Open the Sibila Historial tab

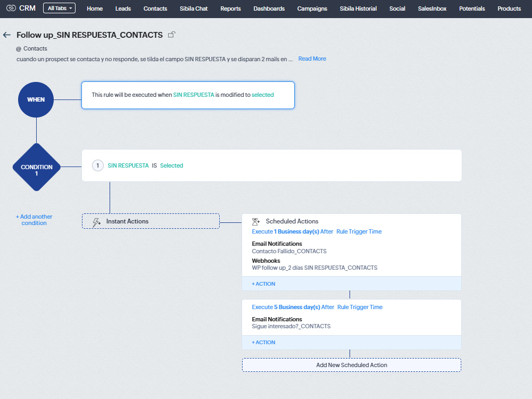click(x=358, y=9)
